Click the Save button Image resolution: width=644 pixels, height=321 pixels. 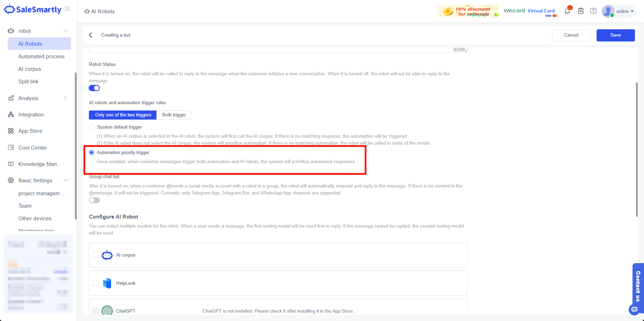[615, 35]
